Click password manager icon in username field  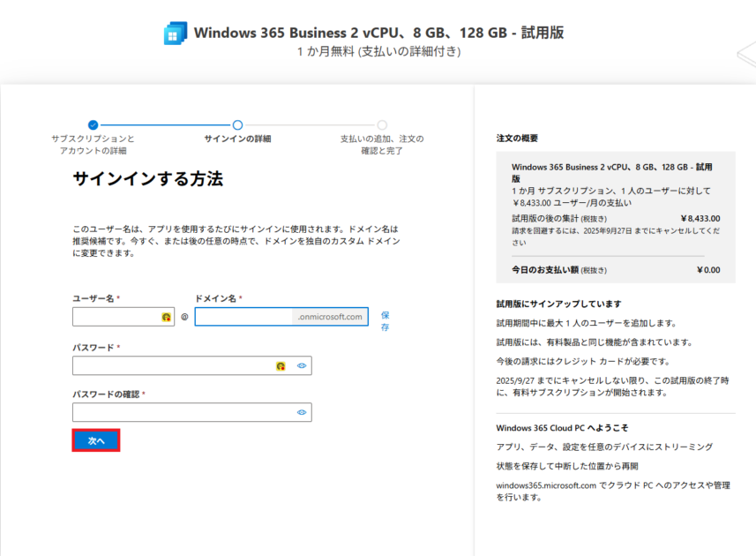coord(167,318)
